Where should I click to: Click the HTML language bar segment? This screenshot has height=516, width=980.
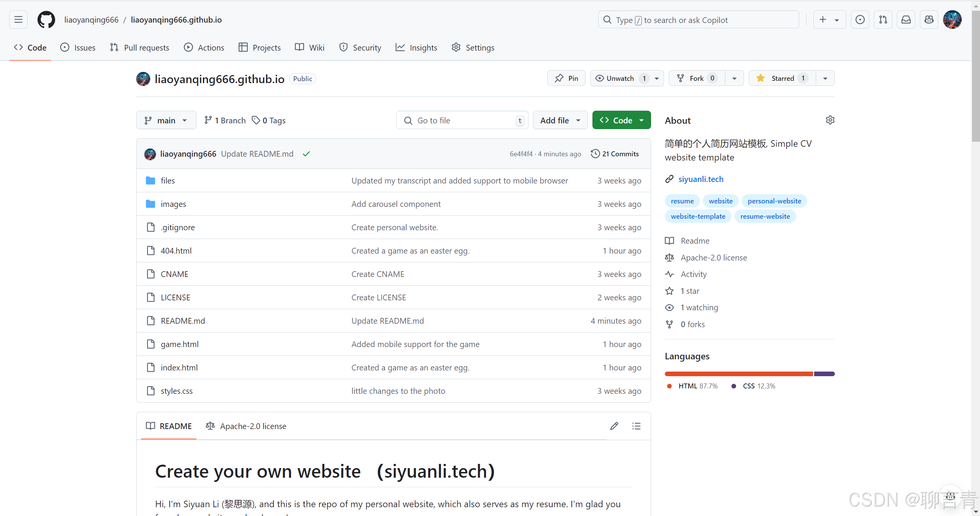[x=738, y=374]
